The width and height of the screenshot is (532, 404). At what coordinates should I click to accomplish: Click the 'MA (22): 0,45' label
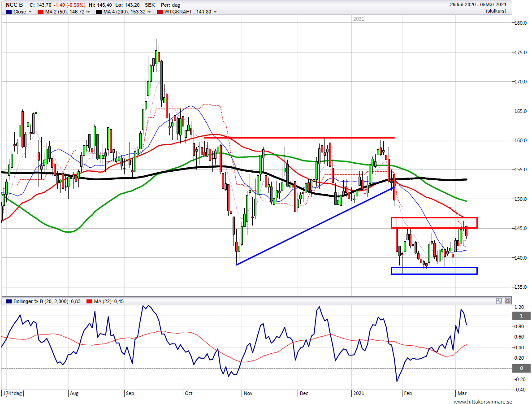point(109,301)
